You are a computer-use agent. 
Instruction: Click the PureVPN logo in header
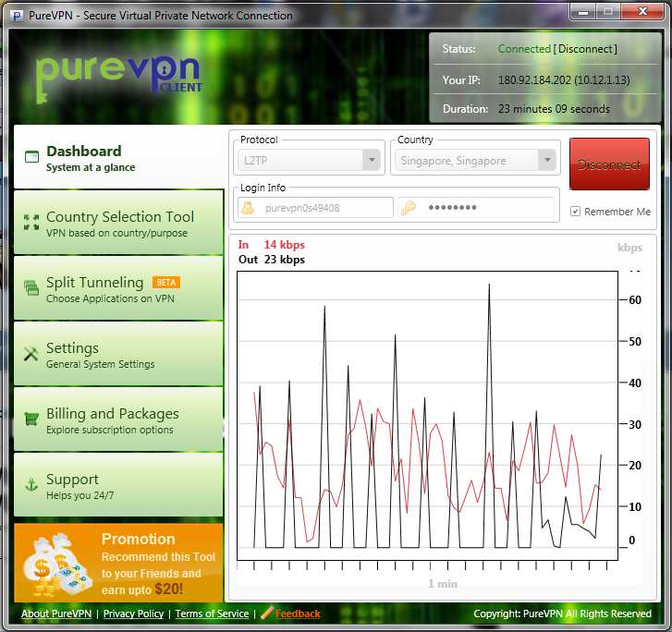pos(118,78)
